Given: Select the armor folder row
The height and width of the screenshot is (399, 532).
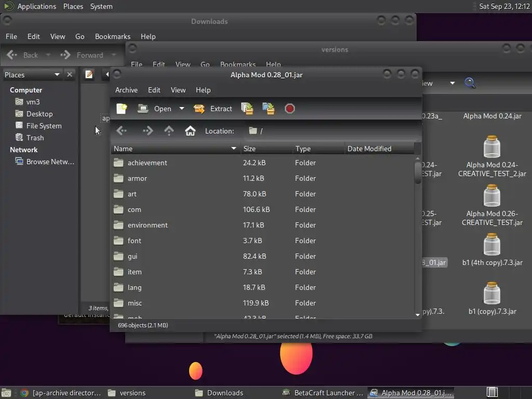Looking at the screenshot, I should click(x=262, y=179).
